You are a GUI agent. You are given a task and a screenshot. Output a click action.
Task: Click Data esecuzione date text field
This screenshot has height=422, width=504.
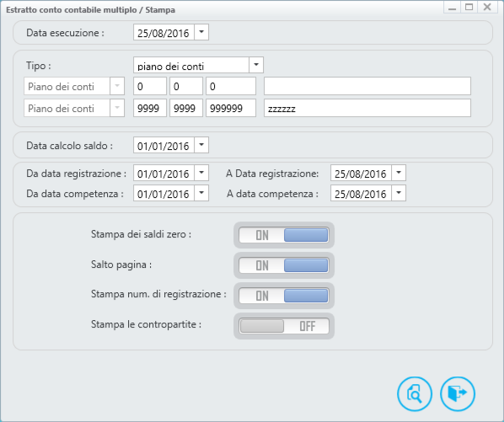(164, 33)
